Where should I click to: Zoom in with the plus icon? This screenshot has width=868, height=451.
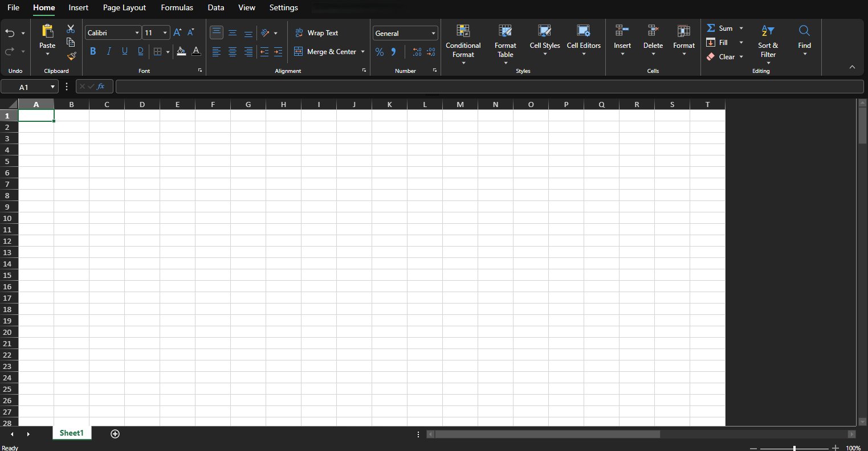(836, 448)
